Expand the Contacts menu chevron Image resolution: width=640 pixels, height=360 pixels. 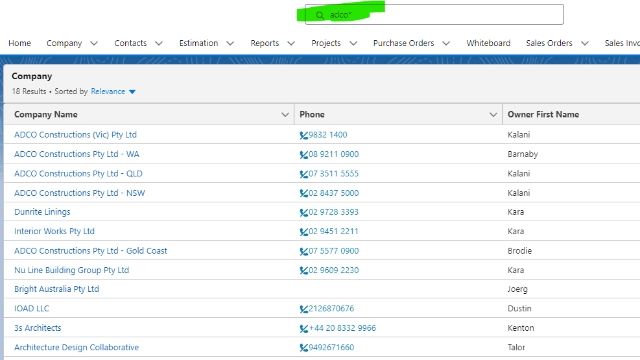(x=159, y=43)
